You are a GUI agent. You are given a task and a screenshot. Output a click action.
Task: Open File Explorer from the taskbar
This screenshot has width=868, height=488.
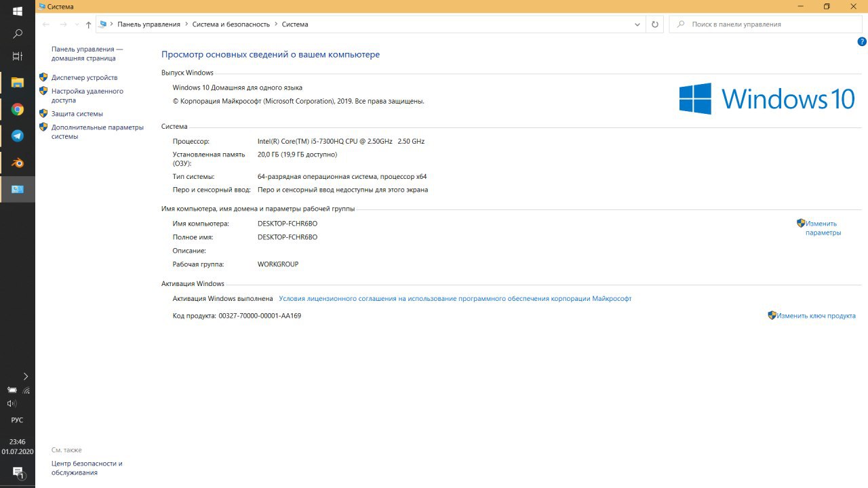point(18,83)
